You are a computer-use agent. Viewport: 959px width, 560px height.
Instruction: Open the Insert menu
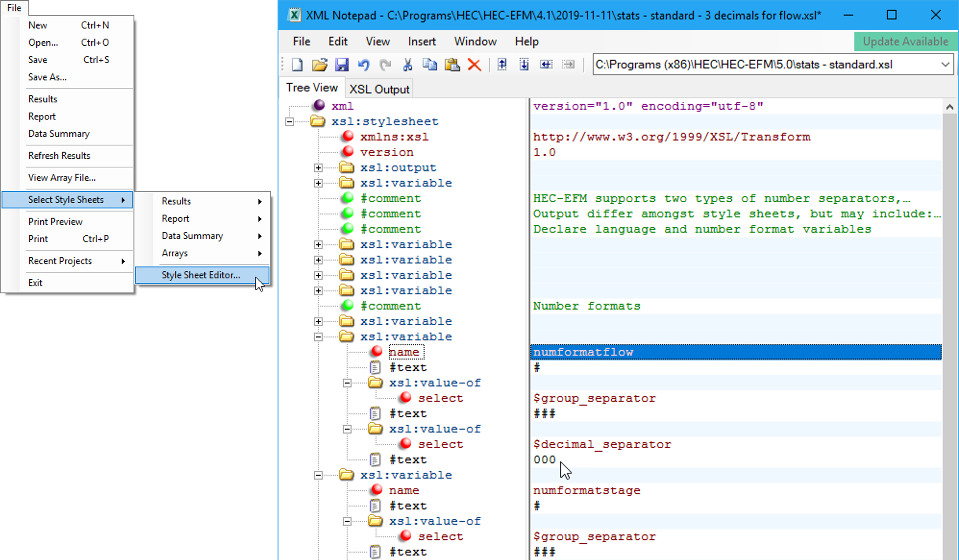pyautogui.click(x=422, y=41)
